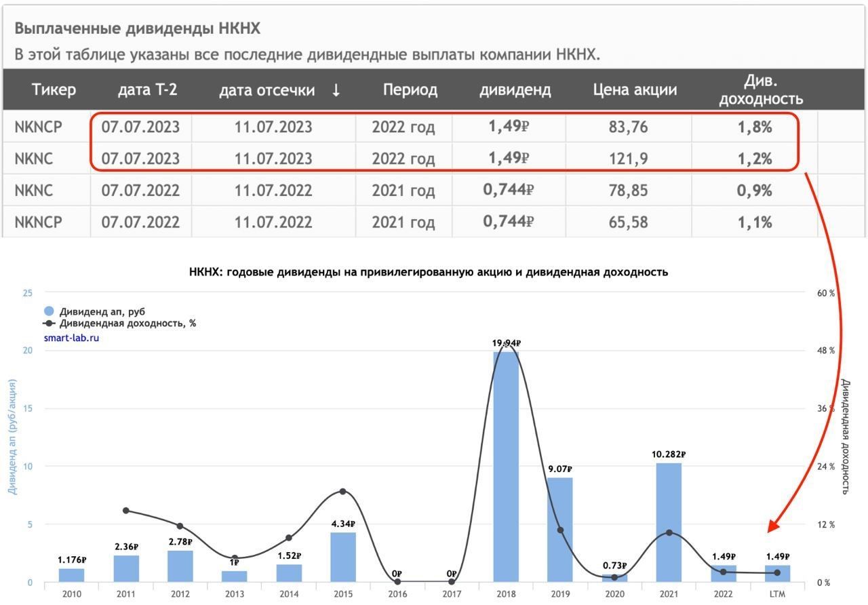Click the Цена акции column header
Image resolution: width=868 pixels, height=605 pixels.
tap(635, 90)
